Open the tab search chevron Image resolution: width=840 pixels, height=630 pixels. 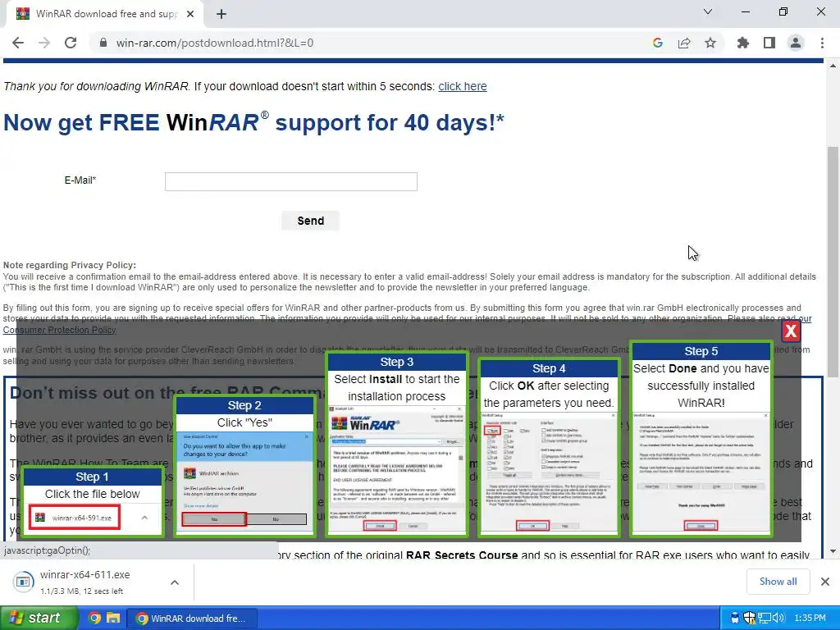pos(708,11)
